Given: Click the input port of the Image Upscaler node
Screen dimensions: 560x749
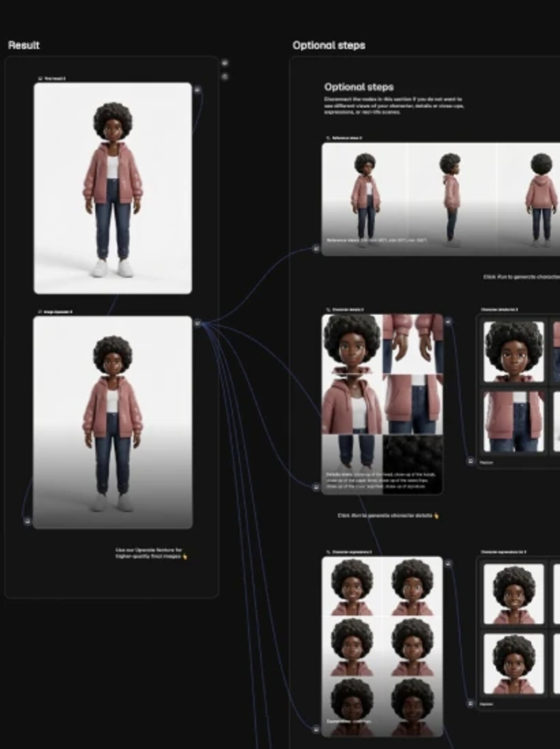Looking at the screenshot, I should (27, 521).
